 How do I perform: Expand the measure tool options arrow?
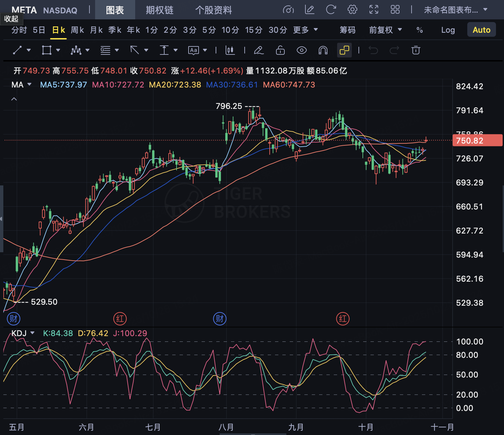176,50
